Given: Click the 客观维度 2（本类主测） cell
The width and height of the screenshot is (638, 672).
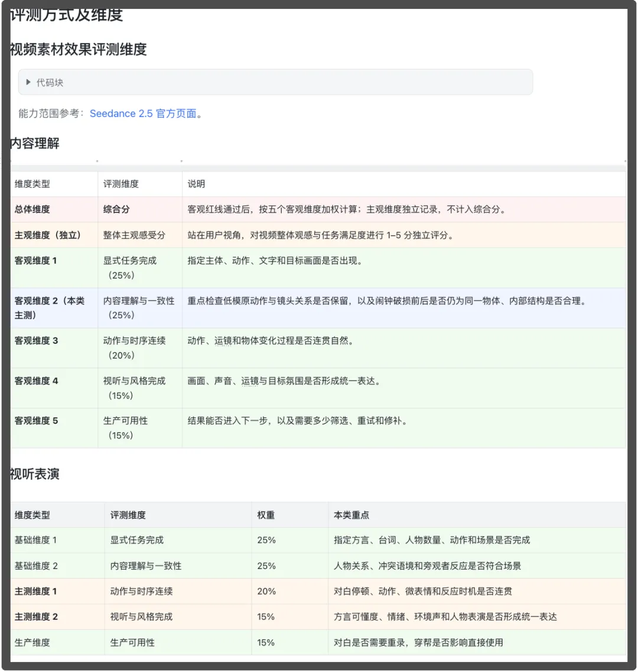Looking at the screenshot, I should pos(54,308).
